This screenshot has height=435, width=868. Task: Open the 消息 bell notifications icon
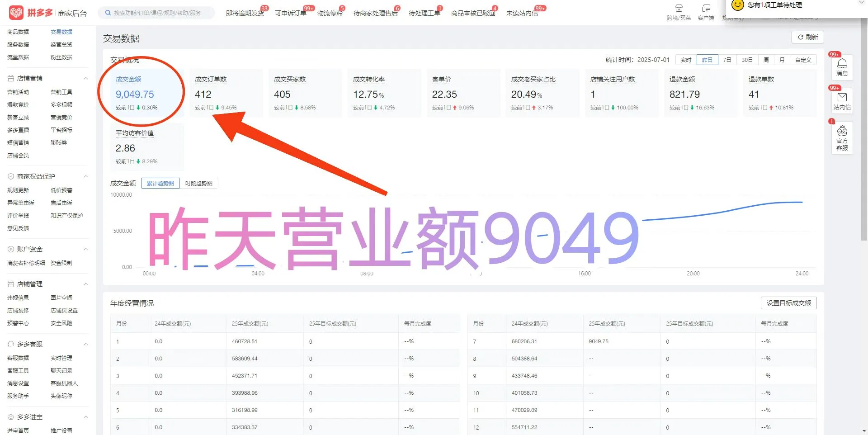pyautogui.click(x=842, y=63)
